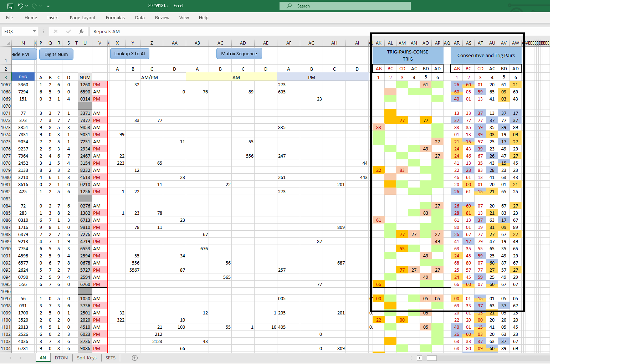The height and width of the screenshot is (364, 630).
Task: Open the File menu
Action: pyautogui.click(x=10, y=18)
